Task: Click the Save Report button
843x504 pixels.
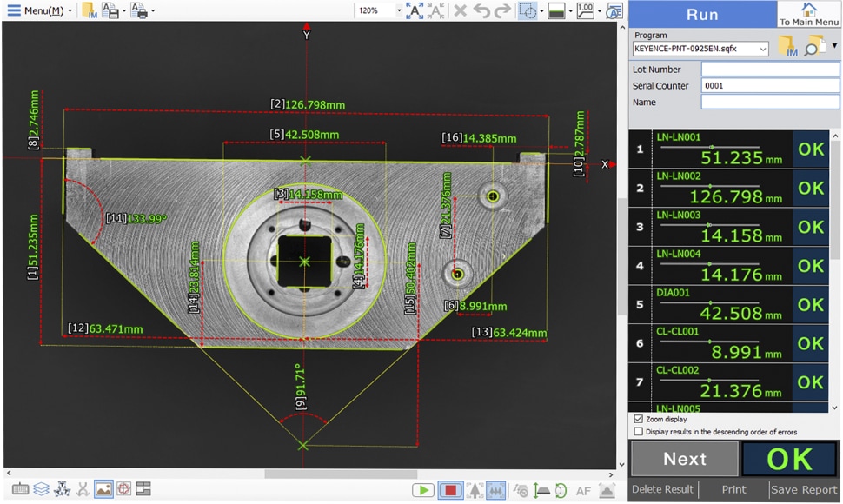Action: click(804, 489)
